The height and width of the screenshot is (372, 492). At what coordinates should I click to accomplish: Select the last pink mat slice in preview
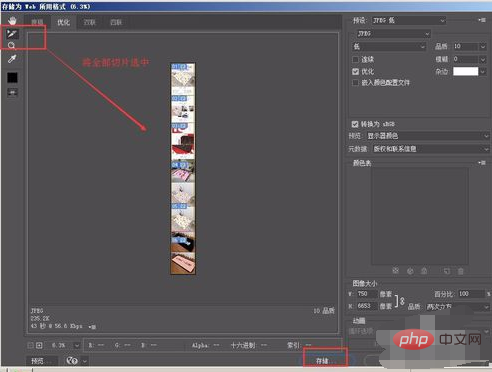click(183, 263)
